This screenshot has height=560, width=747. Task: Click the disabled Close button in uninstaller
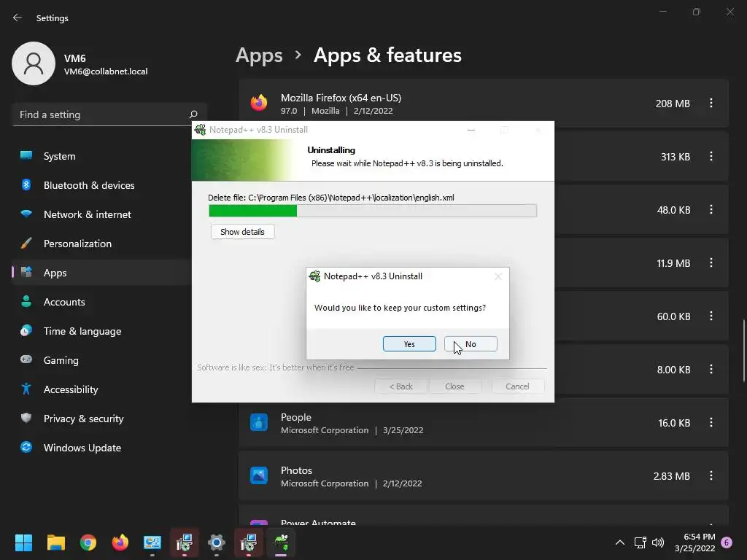point(454,386)
